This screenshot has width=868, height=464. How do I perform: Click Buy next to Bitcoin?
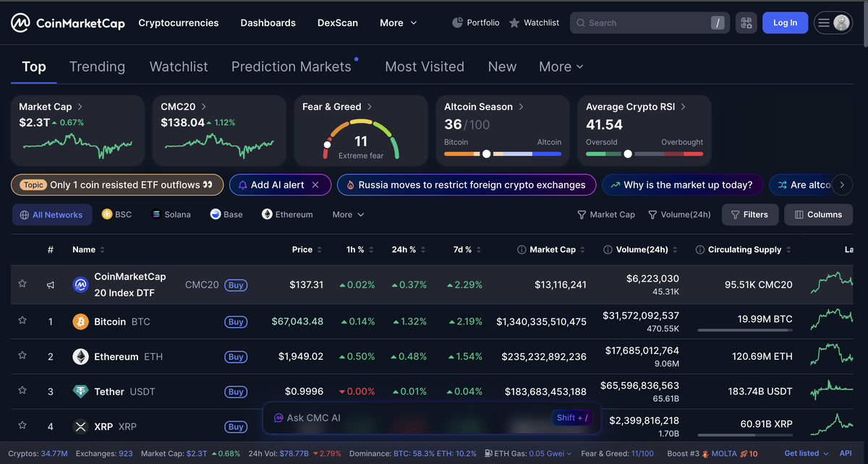(236, 321)
